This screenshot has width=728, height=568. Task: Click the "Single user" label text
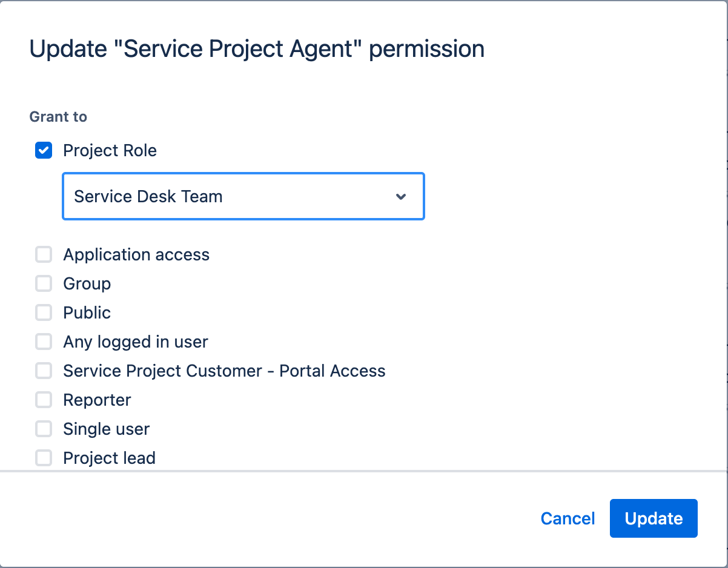click(x=107, y=429)
